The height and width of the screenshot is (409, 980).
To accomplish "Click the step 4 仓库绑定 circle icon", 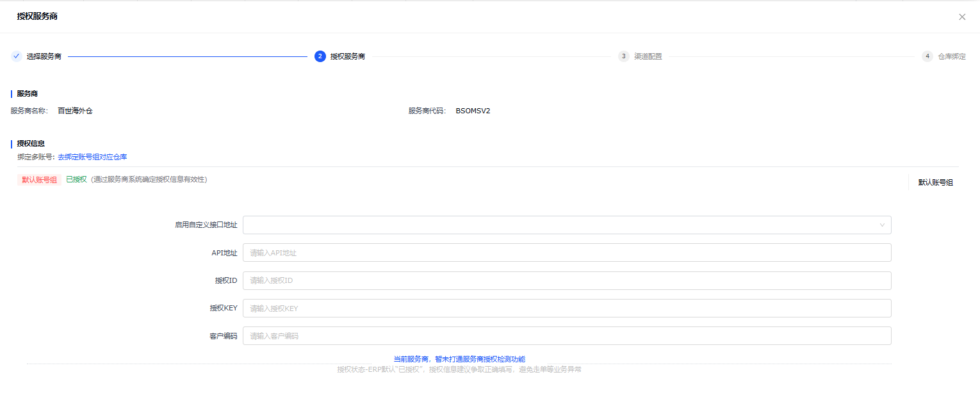I will [927, 56].
